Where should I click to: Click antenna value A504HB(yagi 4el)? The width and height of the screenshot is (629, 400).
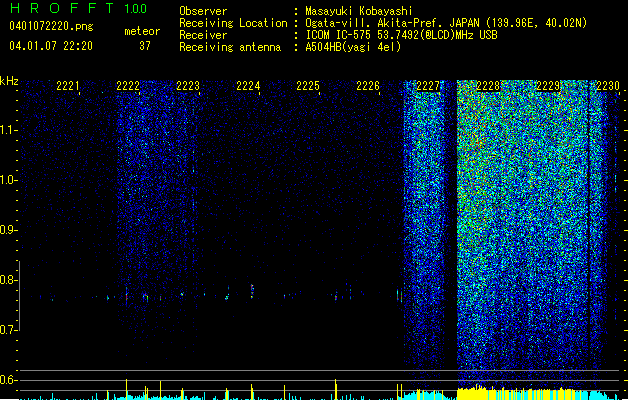pos(353,47)
